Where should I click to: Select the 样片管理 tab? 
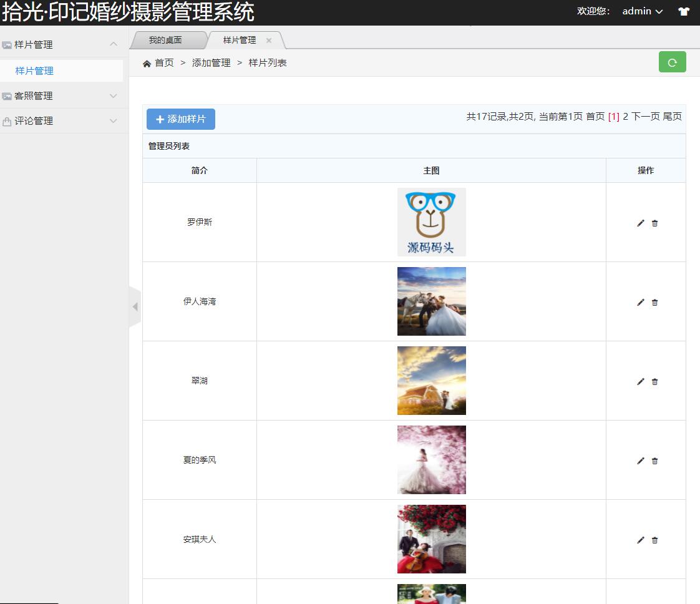pyautogui.click(x=240, y=40)
